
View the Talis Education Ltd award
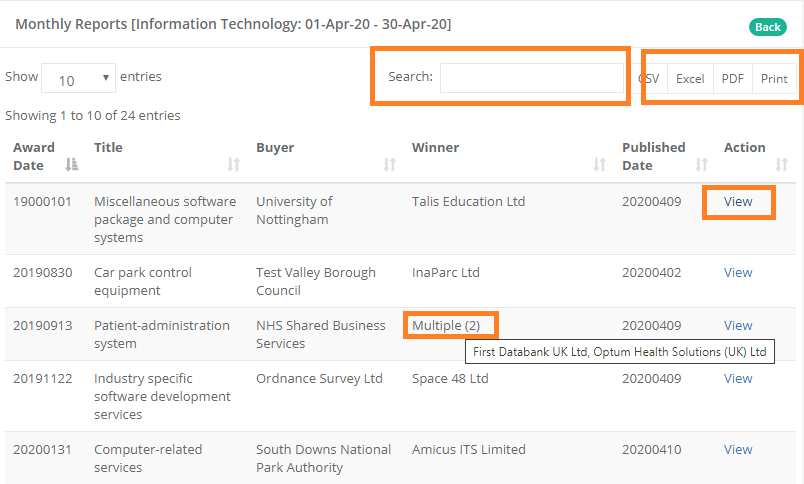coord(738,202)
